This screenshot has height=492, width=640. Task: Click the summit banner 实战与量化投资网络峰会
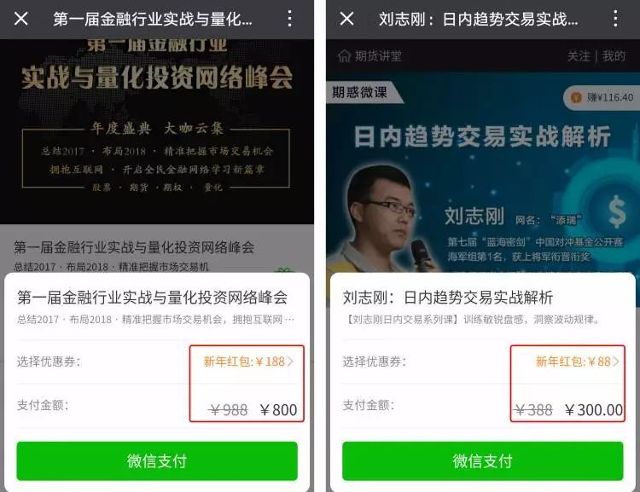click(157, 78)
